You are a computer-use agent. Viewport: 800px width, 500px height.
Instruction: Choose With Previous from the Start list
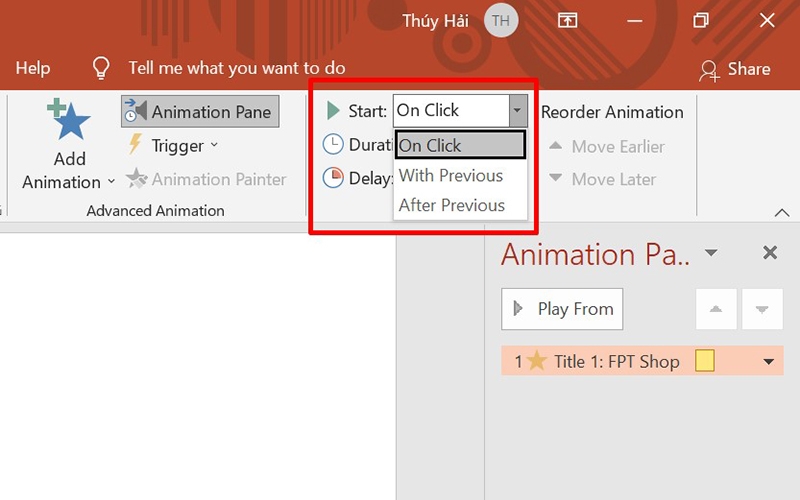click(x=460, y=176)
